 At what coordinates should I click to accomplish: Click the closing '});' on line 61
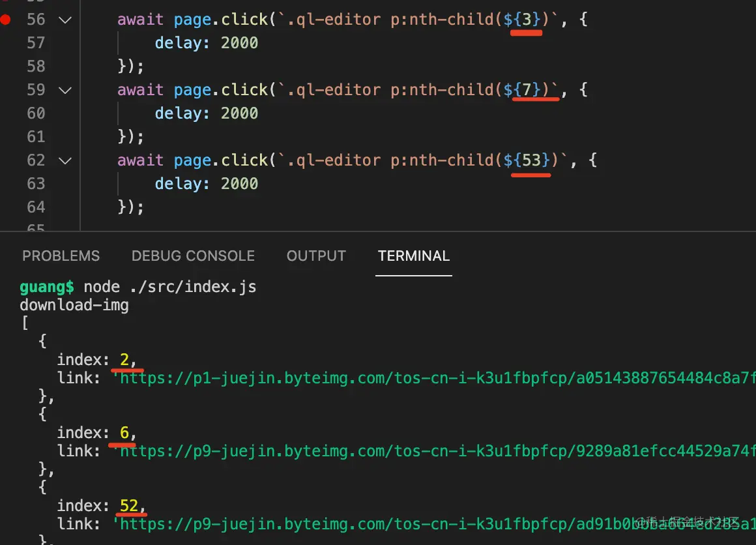pos(130,137)
